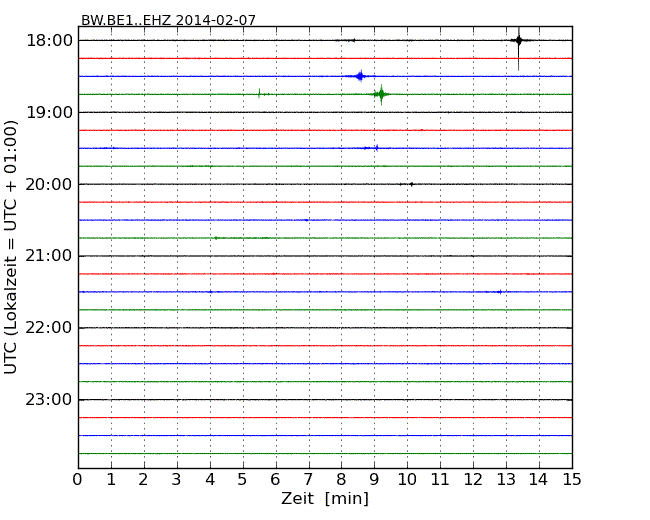The width and height of the screenshot is (650, 520).
Task: Click the x-axis tick label "3"
Action: [x=177, y=480]
